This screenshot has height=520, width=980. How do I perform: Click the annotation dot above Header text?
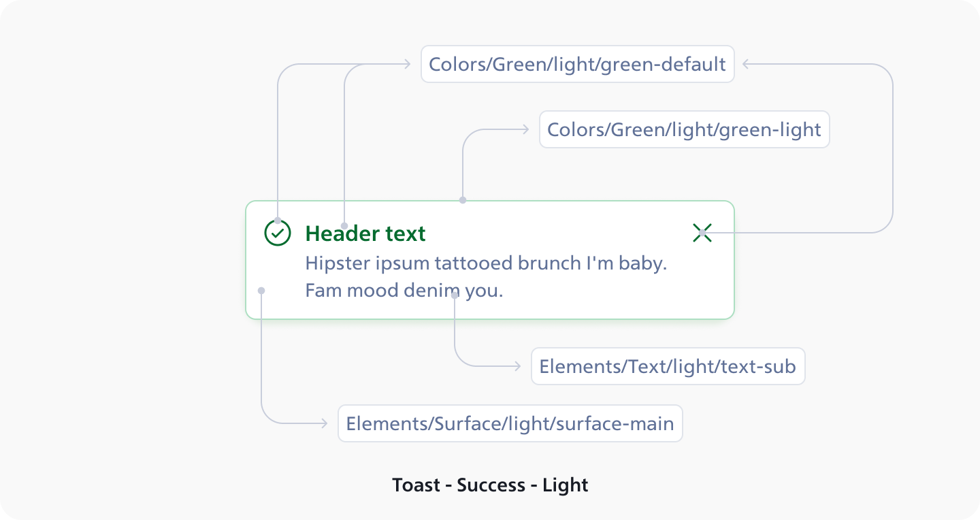(344, 226)
